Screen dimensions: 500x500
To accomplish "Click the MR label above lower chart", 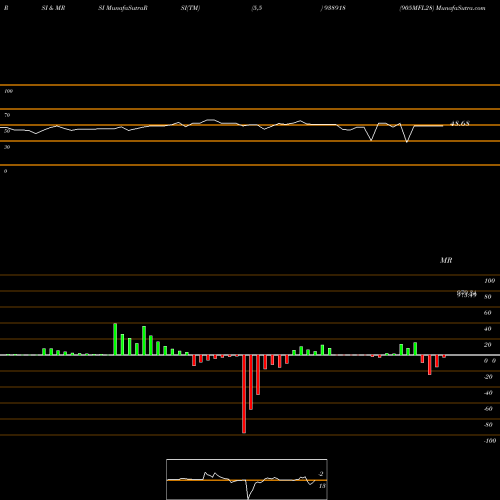I will tap(446, 260).
